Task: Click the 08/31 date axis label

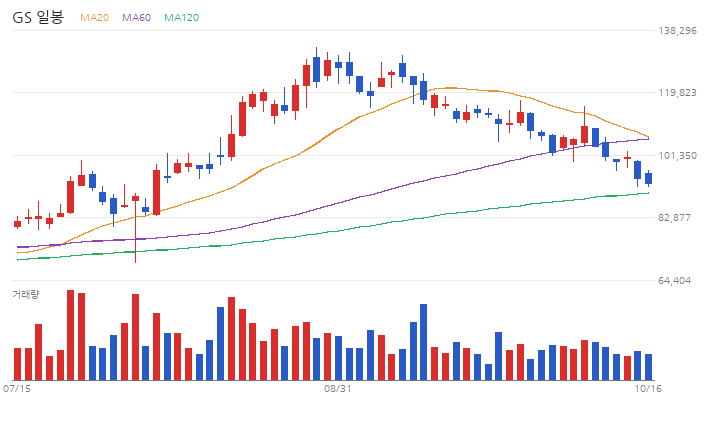Action: pyautogui.click(x=338, y=389)
